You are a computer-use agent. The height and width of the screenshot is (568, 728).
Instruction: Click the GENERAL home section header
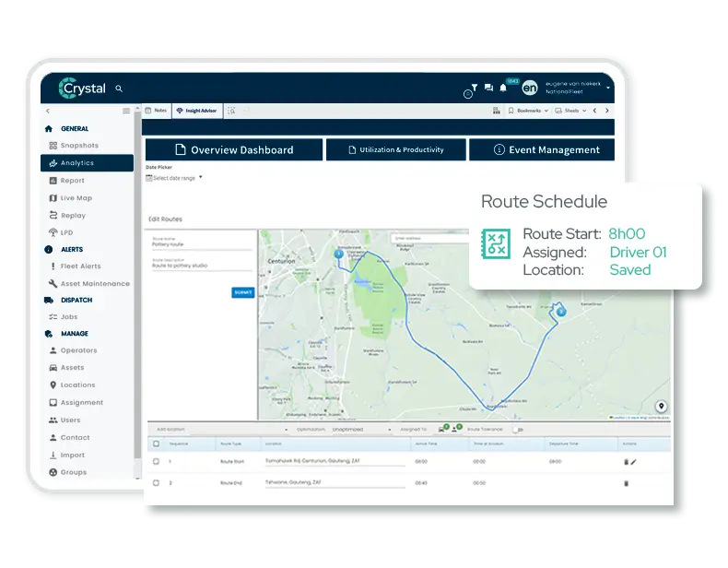click(66, 129)
